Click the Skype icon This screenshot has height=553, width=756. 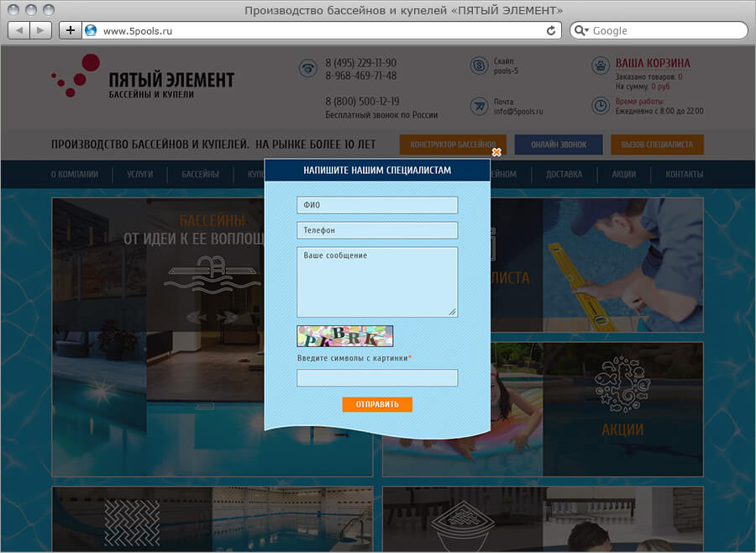click(x=479, y=66)
